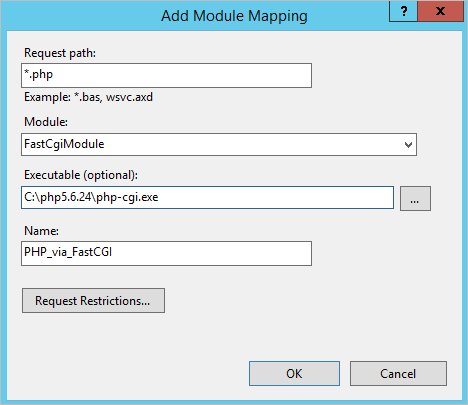Confirm the mapping with OK

294,373
